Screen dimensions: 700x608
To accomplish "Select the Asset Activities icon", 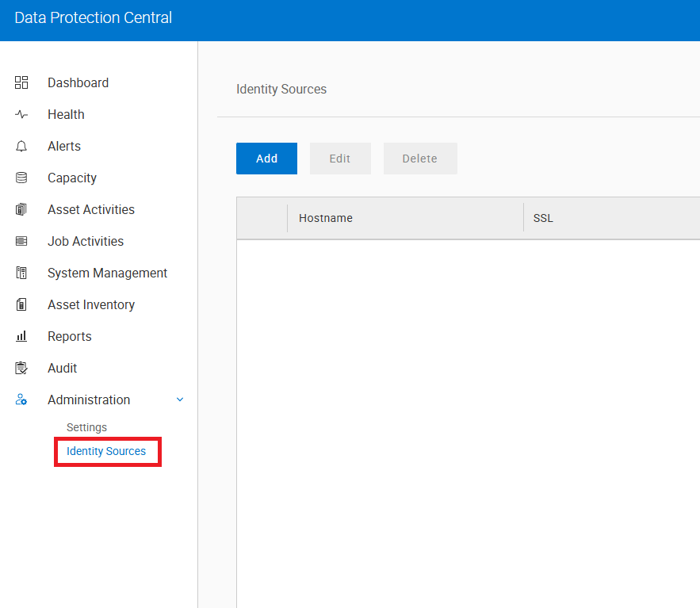I will [x=21, y=208].
